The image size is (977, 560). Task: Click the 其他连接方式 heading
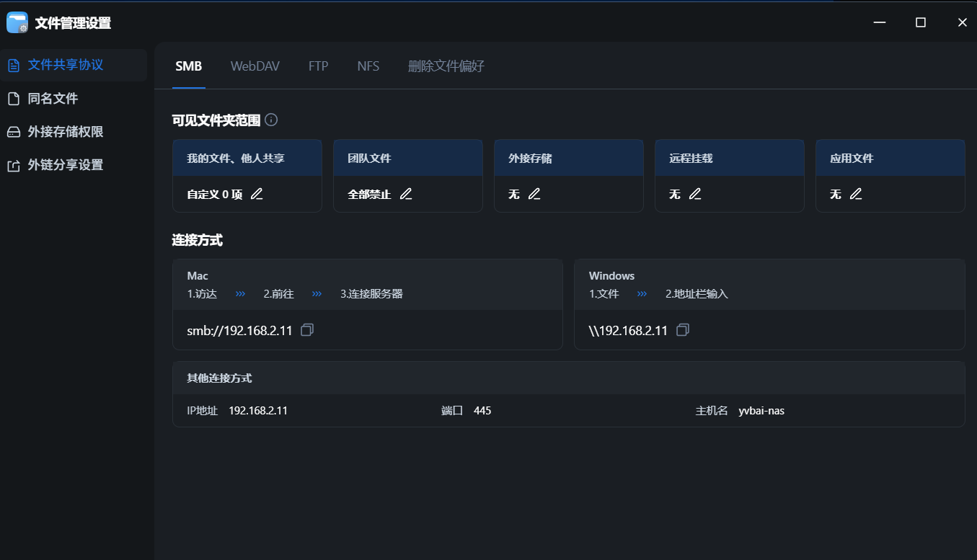point(219,378)
